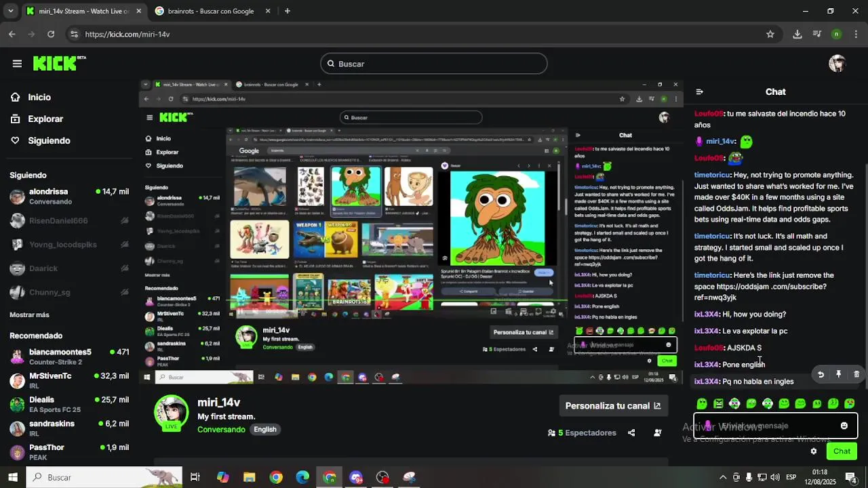Open recommended channel PassThor
This screenshot has height=488, width=868.
tap(69, 452)
